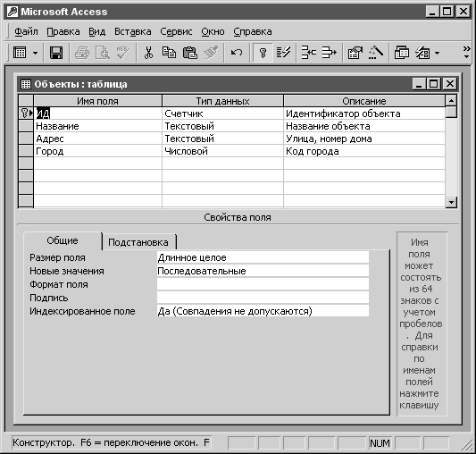Open the Properties icon
This screenshot has height=454, width=476.
pyautogui.click(x=355, y=53)
